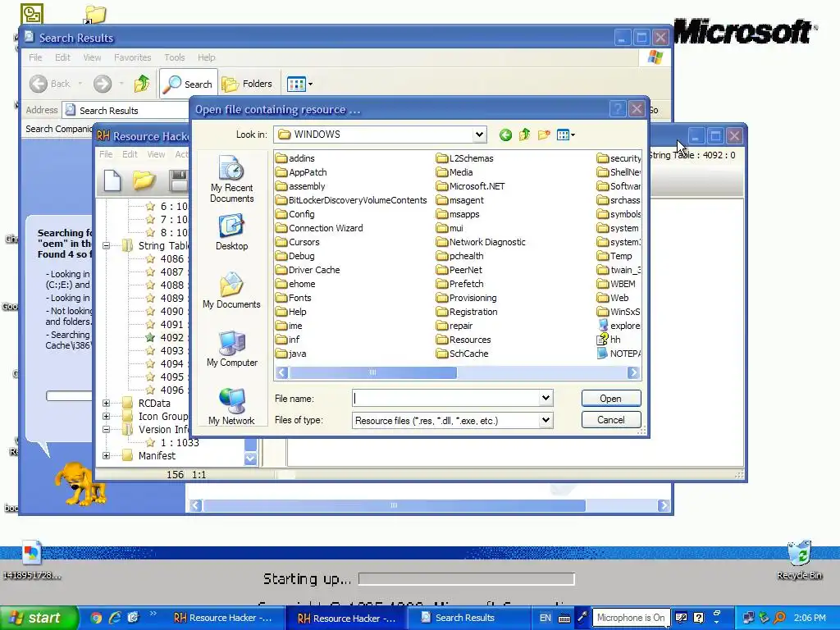The image size is (840, 630).
Task: Click Resource Hacker save disk toolbar icon
Action: tap(178, 180)
